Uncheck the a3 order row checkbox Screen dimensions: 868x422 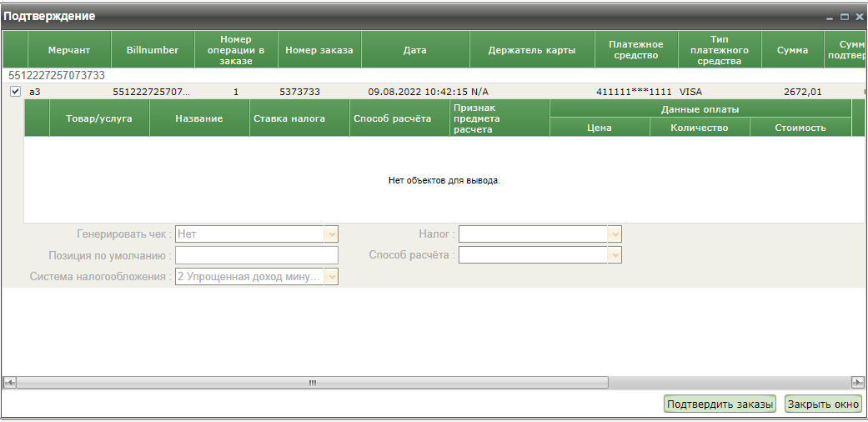pos(15,92)
